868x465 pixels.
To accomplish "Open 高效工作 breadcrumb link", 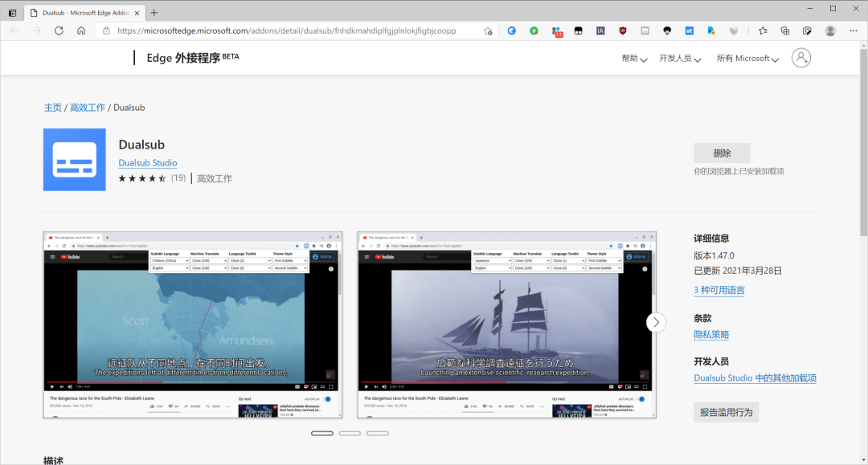I will click(x=88, y=108).
